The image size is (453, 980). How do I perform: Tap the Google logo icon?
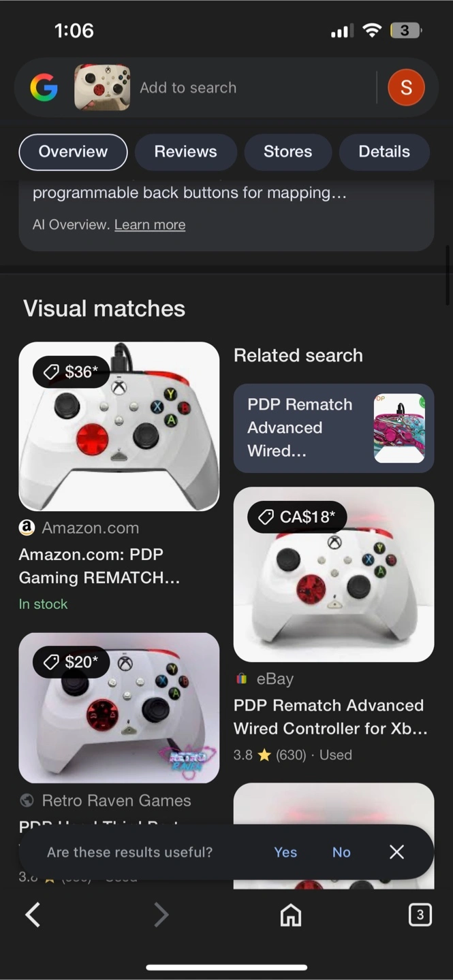click(44, 88)
